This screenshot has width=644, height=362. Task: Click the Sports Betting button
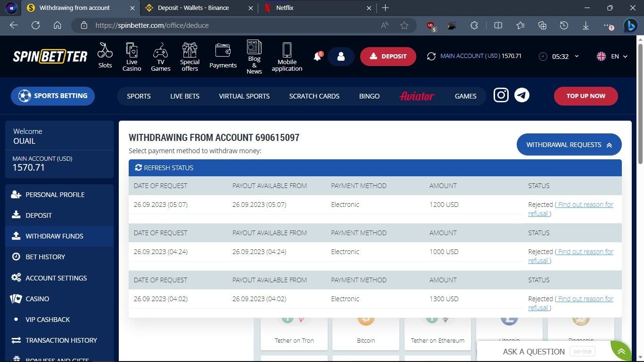pyautogui.click(x=52, y=96)
